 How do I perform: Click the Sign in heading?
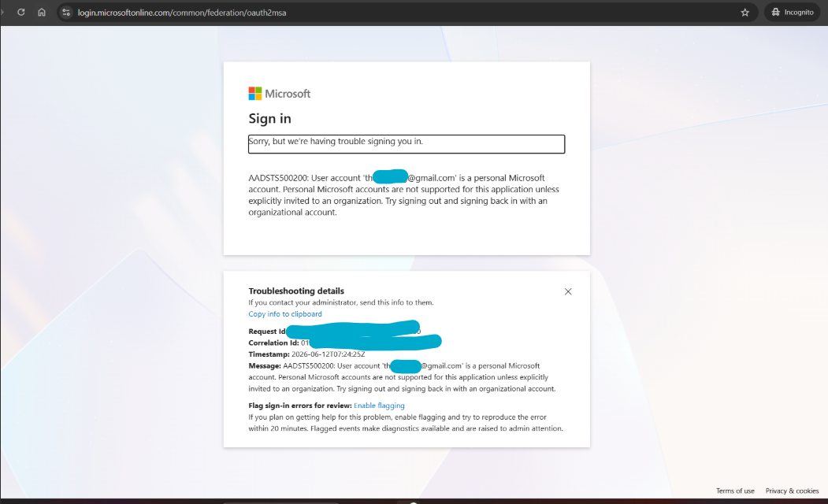(270, 119)
